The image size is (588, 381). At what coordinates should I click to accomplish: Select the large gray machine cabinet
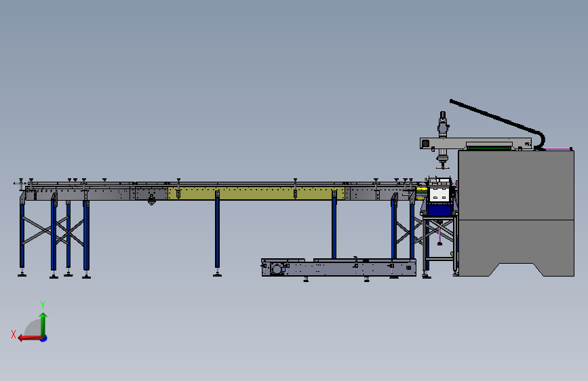point(516,213)
